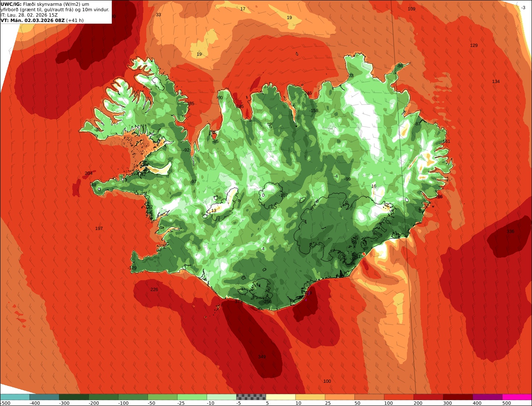Screen dimensions: 532x406
Task: Click the light green -25 to -10 legend swatch
Action: click(192, 397)
